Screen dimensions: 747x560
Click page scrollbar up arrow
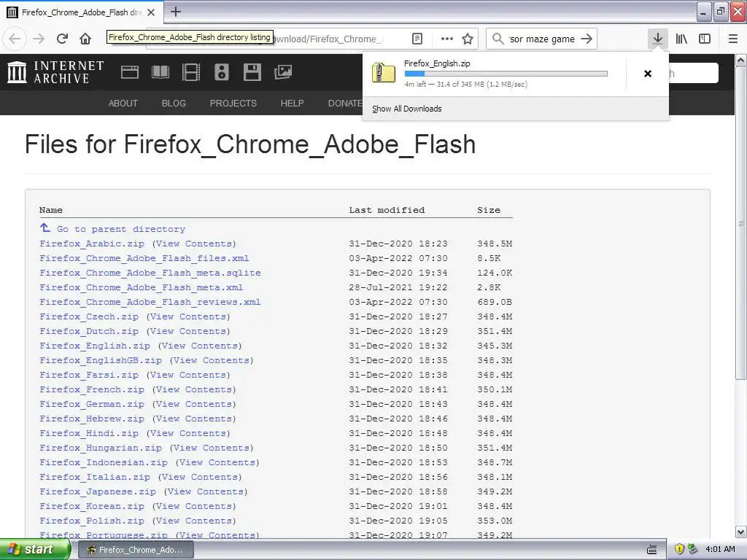pyautogui.click(x=741, y=60)
